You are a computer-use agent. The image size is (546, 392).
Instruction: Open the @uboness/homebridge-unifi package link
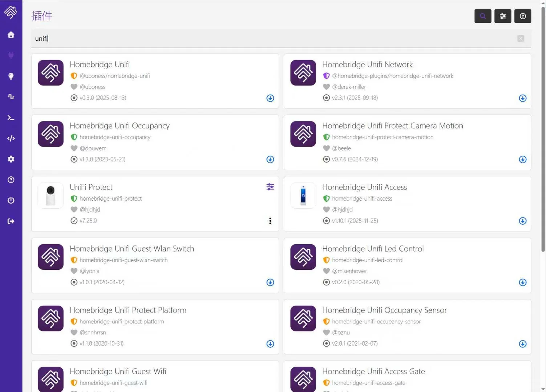coord(115,76)
